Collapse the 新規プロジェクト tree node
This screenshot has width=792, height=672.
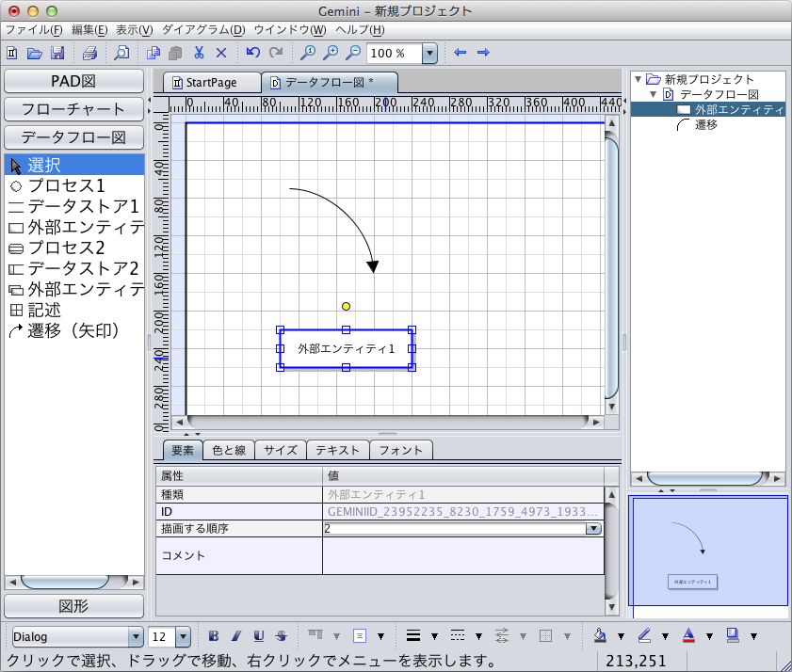pyautogui.click(x=638, y=79)
